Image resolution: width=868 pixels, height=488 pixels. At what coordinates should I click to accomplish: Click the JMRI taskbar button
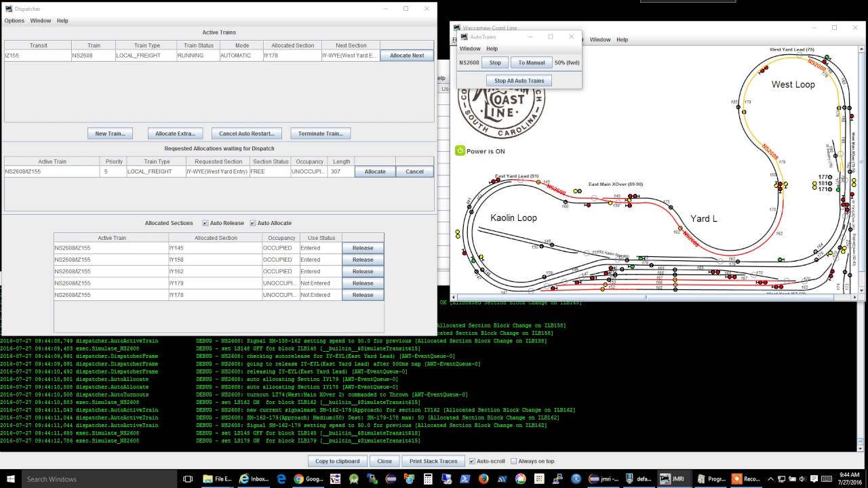[671, 479]
